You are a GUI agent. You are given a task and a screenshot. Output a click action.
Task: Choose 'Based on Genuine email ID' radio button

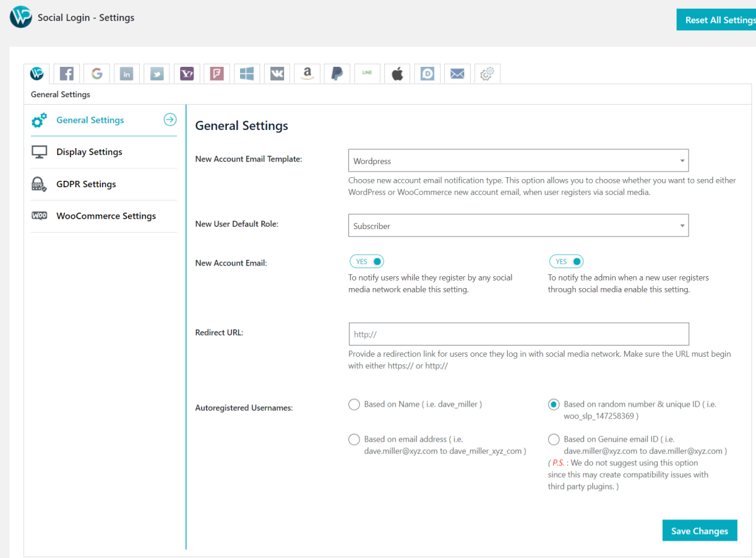pos(554,439)
